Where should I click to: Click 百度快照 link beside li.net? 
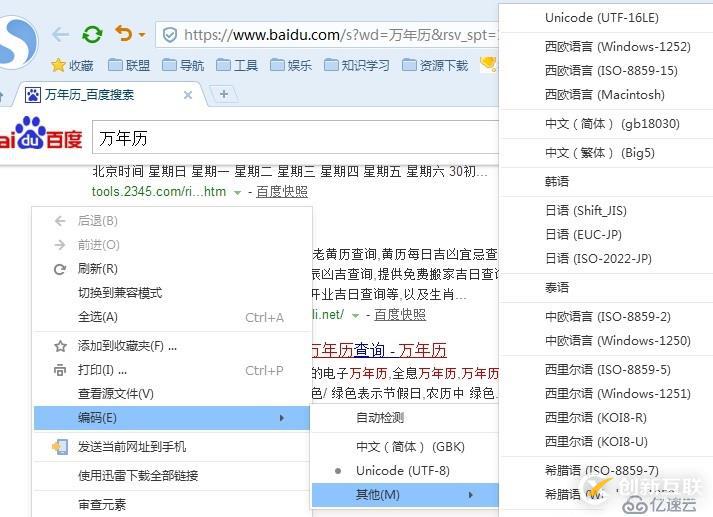(x=400, y=315)
